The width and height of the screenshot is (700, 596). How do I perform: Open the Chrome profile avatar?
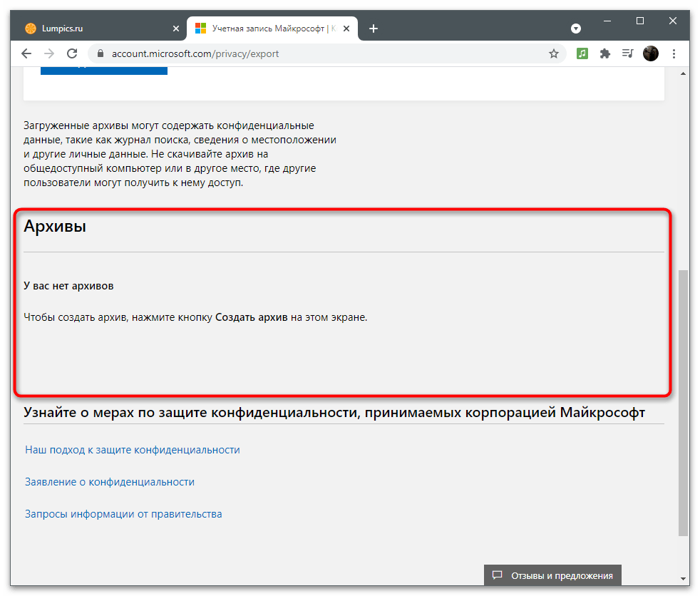pyautogui.click(x=650, y=53)
